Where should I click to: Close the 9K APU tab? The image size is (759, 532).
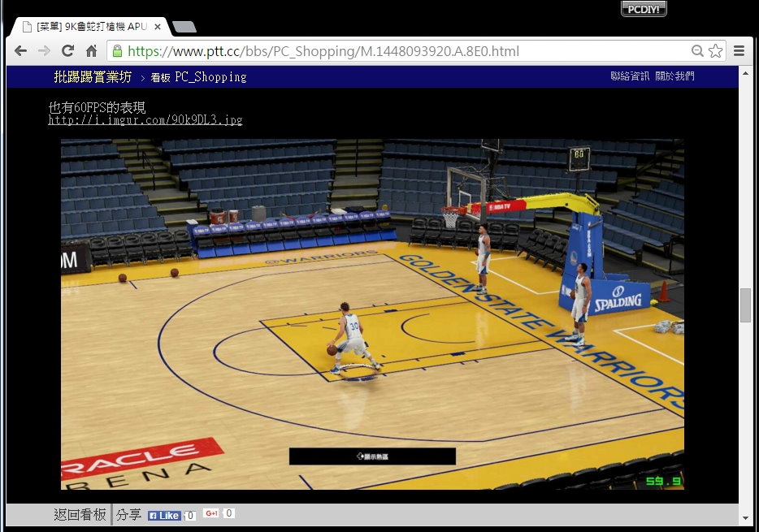[158, 27]
